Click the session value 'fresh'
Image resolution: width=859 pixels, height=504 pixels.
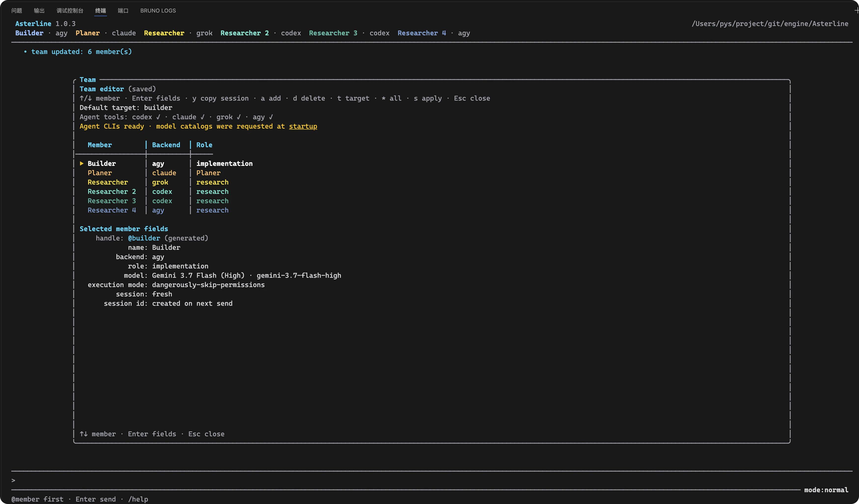point(162,294)
